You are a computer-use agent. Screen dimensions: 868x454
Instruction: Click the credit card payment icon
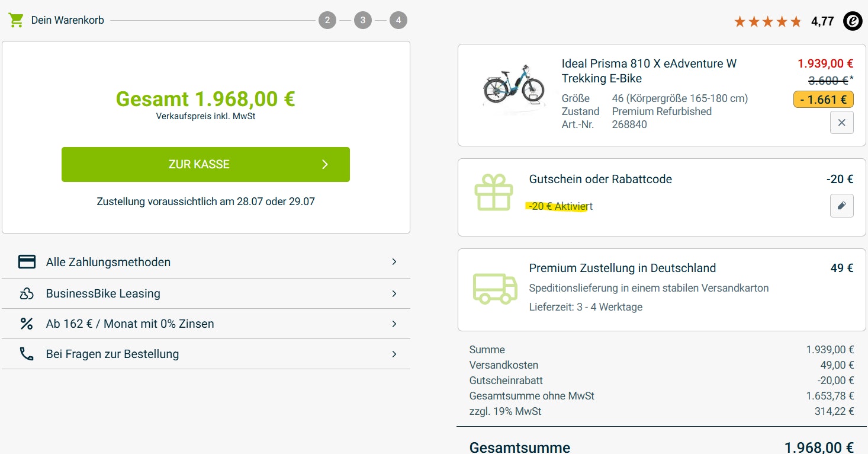[27, 262]
